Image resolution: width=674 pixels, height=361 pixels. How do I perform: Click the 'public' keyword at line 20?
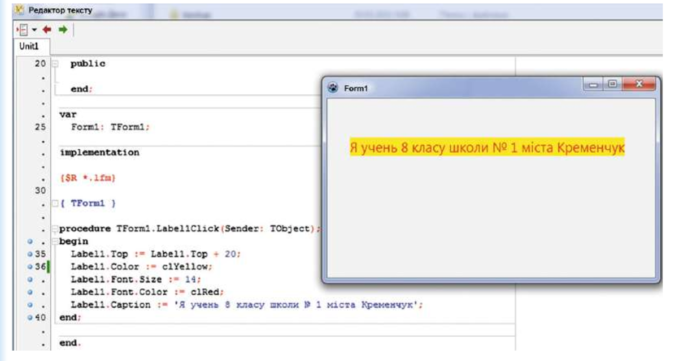coord(88,64)
